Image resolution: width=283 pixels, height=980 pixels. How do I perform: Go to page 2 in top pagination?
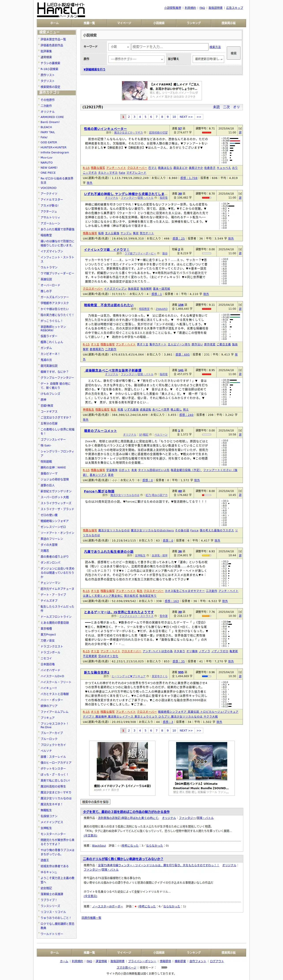[x=129, y=117]
